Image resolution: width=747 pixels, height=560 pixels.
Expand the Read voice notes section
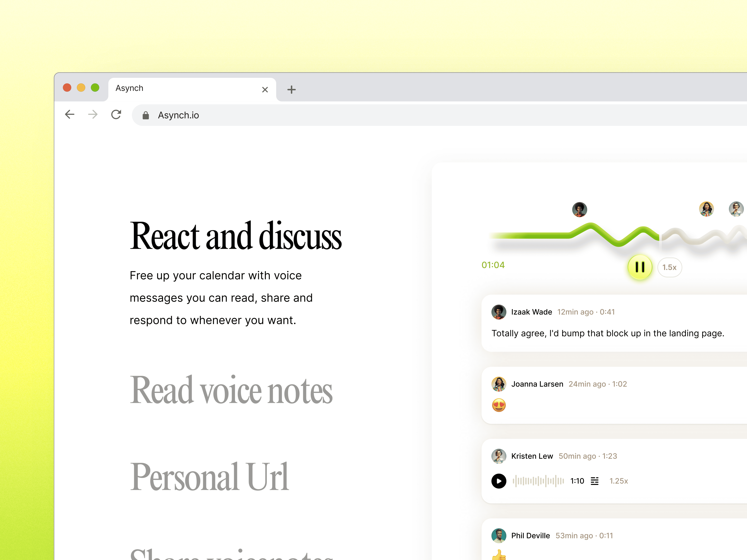pyautogui.click(x=231, y=390)
